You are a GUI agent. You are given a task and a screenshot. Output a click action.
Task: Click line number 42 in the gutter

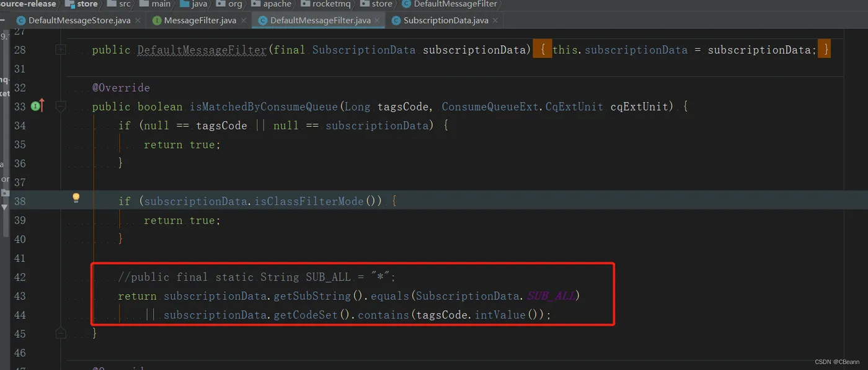[x=19, y=277]
